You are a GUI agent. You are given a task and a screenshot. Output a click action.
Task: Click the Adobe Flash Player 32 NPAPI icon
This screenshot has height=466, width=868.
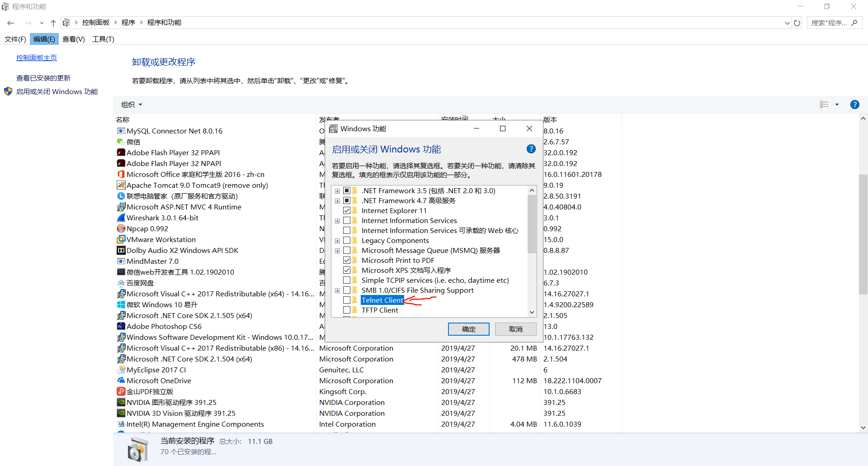121,164
